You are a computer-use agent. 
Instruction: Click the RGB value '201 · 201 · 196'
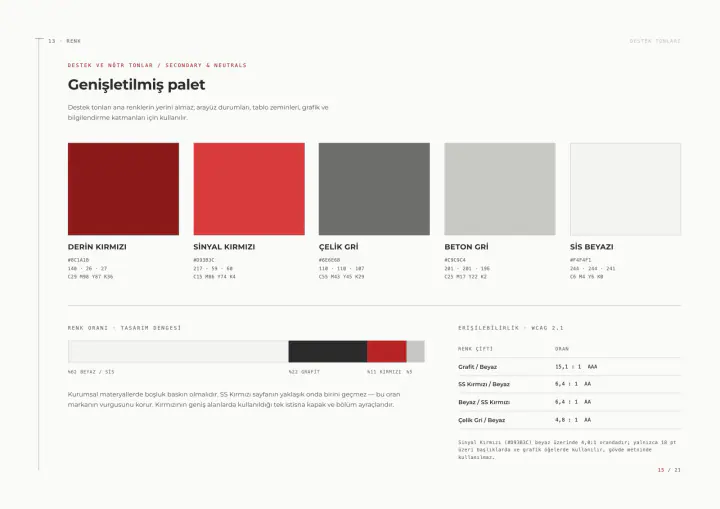coord(467,268)
